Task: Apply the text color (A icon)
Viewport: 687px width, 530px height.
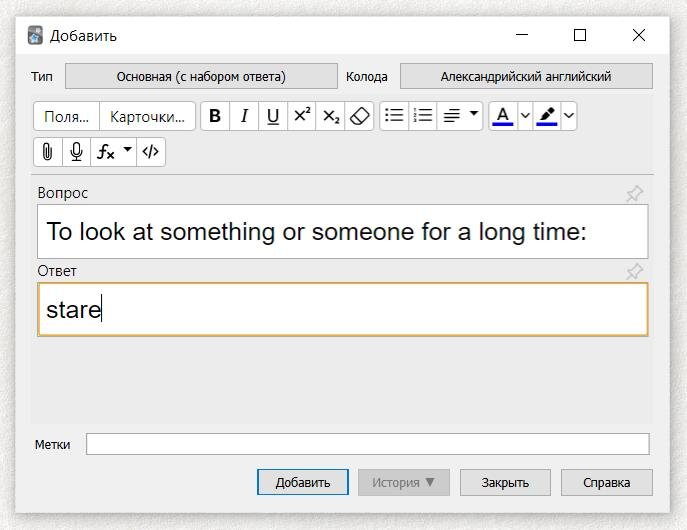Action: point(503,116)
